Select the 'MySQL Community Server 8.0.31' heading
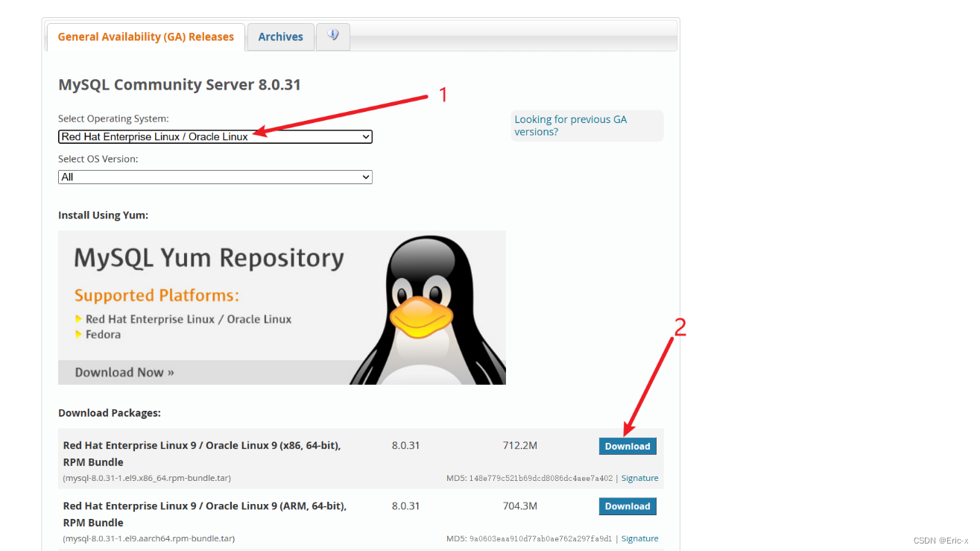The image size is (980, 551). tap(180, 85)
